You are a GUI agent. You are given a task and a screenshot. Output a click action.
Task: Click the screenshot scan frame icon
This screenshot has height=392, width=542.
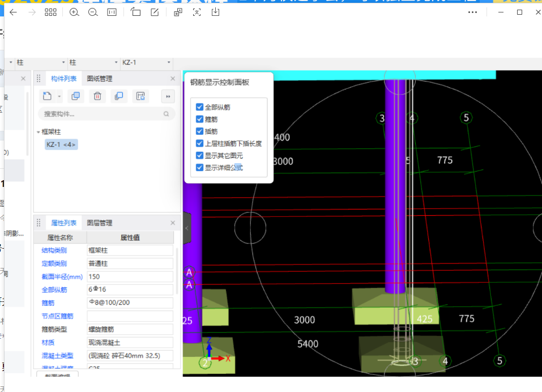(x=197, y=12)
